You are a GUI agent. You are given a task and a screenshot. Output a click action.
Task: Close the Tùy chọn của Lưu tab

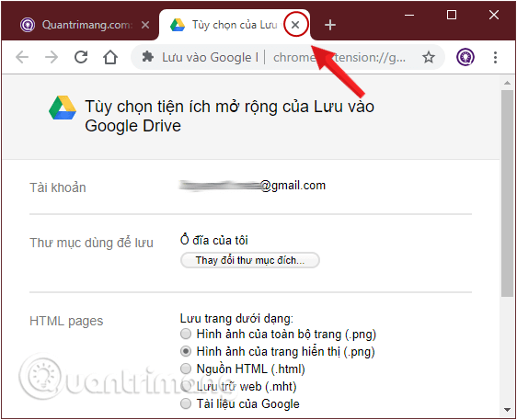295,25
